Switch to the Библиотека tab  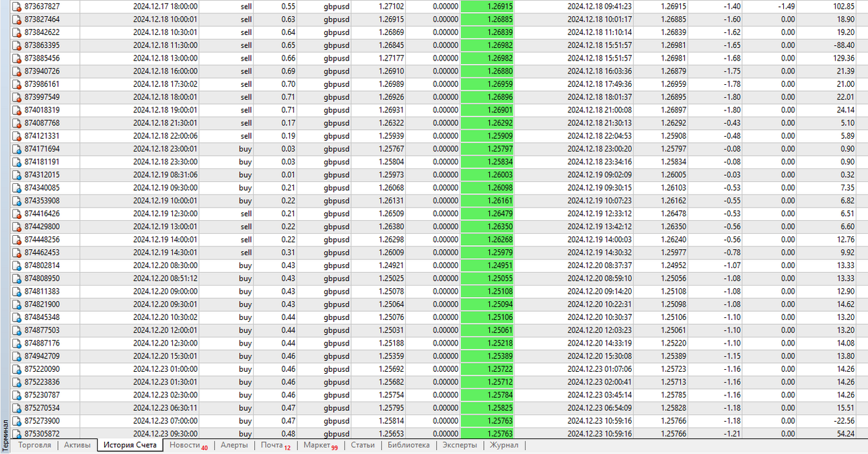408,445
